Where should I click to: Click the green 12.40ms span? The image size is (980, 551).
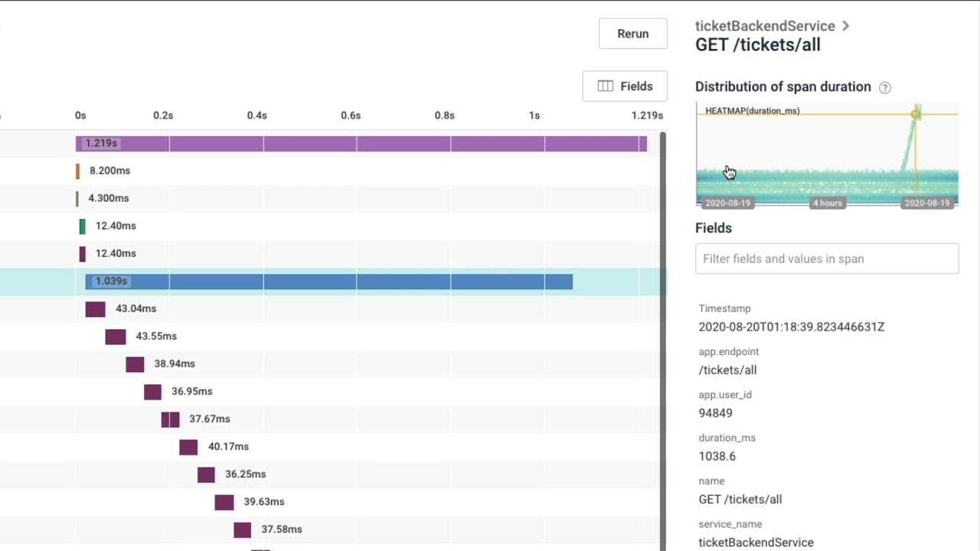(82, 226)
